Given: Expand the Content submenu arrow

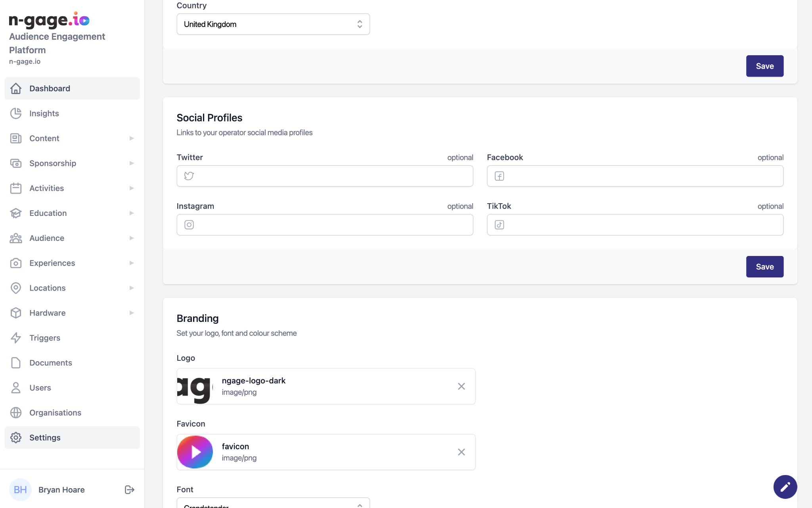Looking at the screenshot, I should pyautogui.click(x=131, y=139).
